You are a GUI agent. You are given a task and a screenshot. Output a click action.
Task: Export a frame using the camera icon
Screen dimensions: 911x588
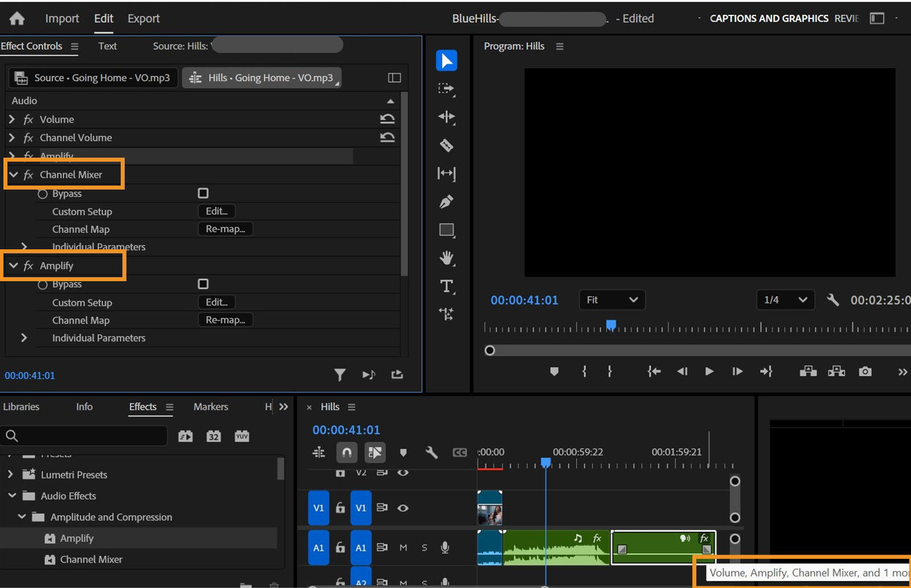coord(865,371)
